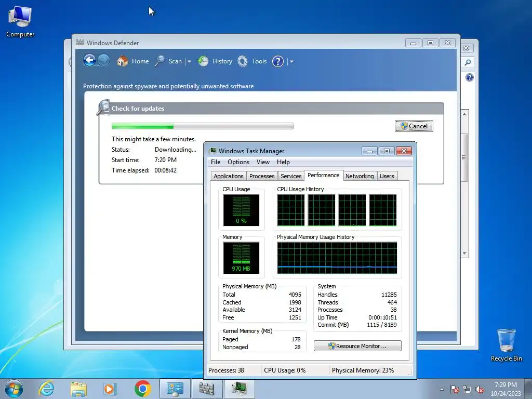Expand the Scan options dropdown arrow

pos(189,61)
